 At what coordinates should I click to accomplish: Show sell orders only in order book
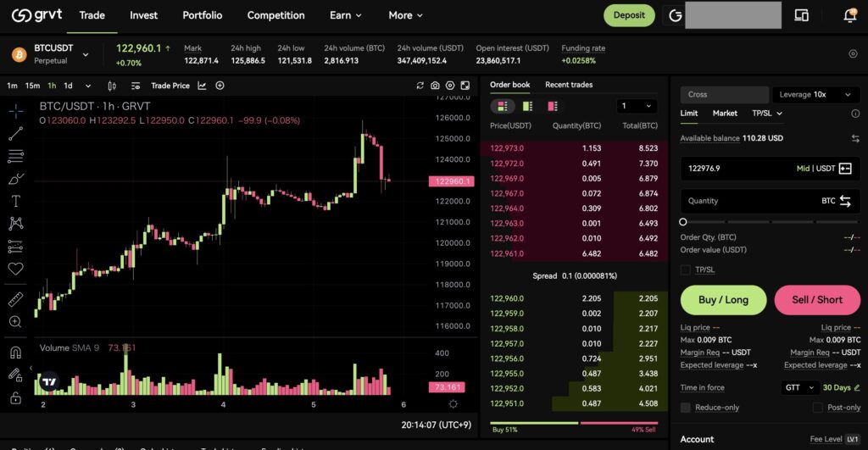(x=553, y=106)
